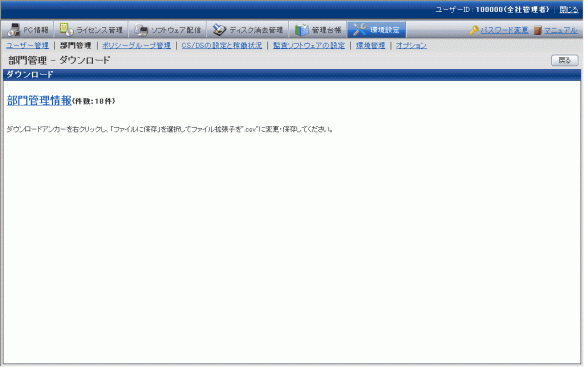Download the 部門管理情報 file link

39,101
